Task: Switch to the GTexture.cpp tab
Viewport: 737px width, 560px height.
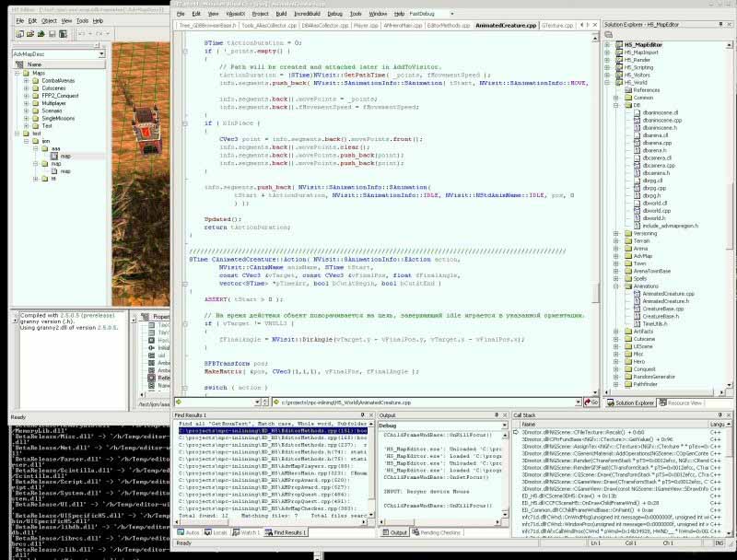Action: coord(556,27)
